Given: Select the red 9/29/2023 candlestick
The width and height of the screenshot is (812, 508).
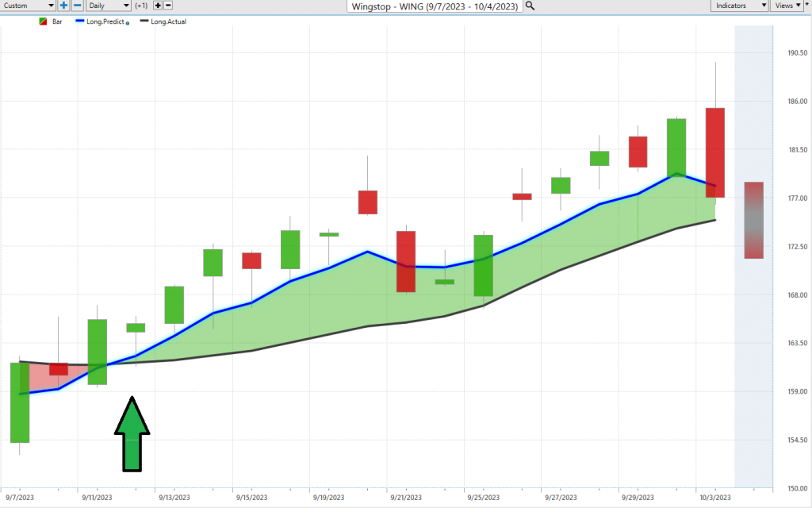Looking at the screenshot, I should tap(638, 152).
